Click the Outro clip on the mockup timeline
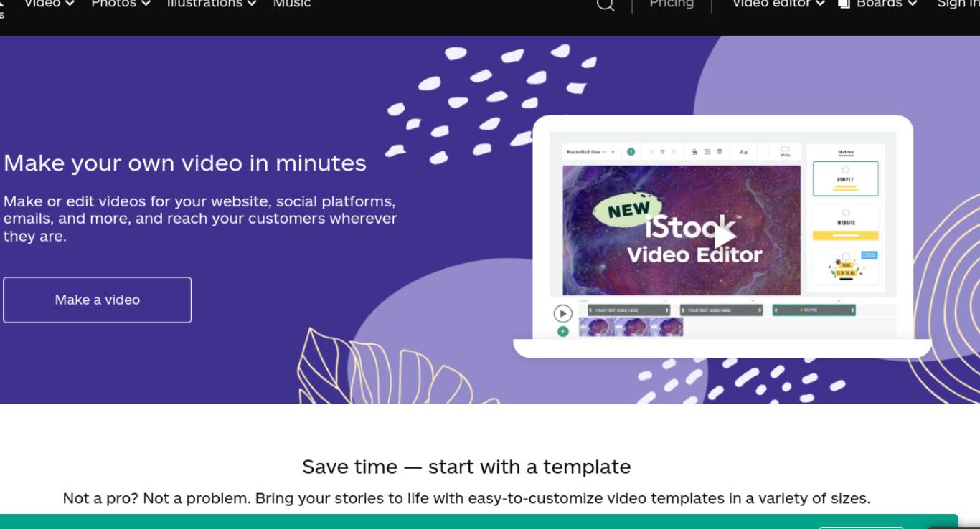The image size is (980, 529). pos(814,310)
